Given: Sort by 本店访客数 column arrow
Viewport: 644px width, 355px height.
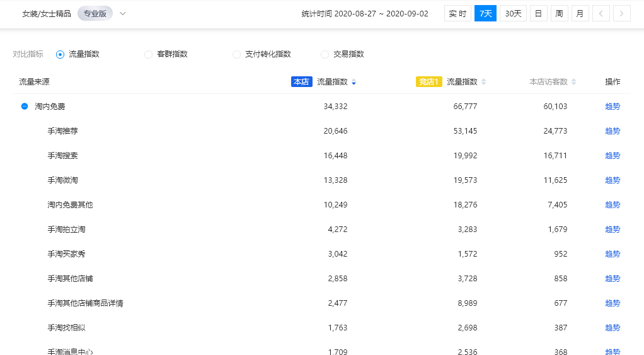Looking at the screenshot, I should (x=573, y=82).
